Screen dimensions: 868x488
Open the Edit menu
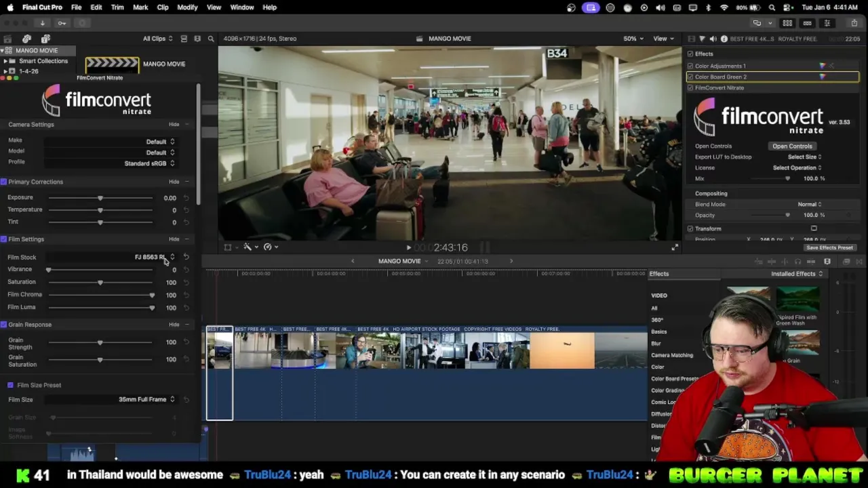96,7
